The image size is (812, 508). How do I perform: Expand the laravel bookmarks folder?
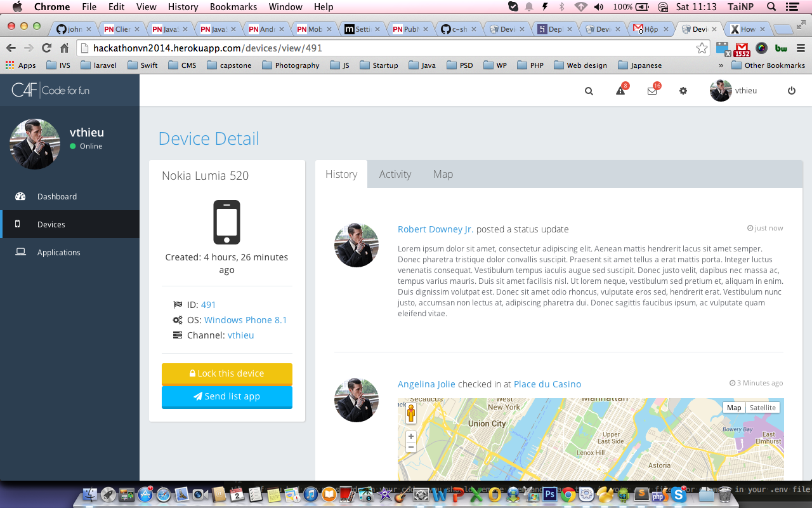[x=97, y=65]
